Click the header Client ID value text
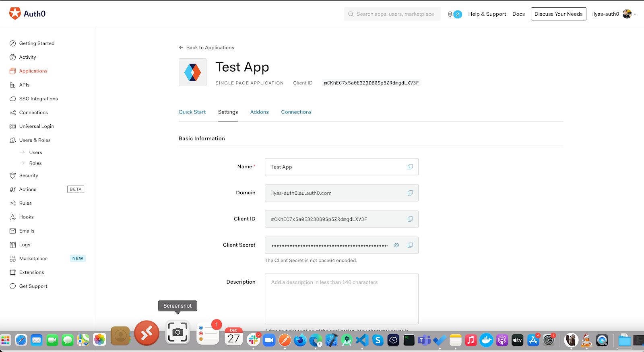The width and height of the screenshot is (644, 352). (x=371, y=83)
